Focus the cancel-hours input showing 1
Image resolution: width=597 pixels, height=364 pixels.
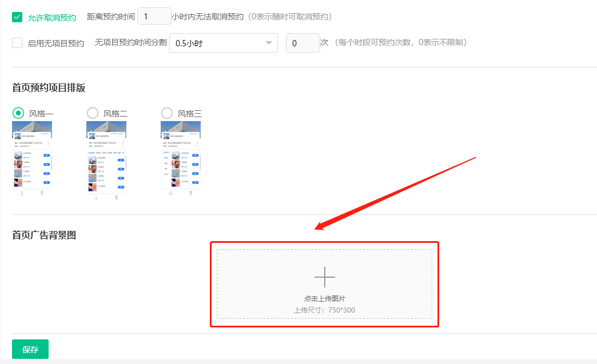[154, 17]
